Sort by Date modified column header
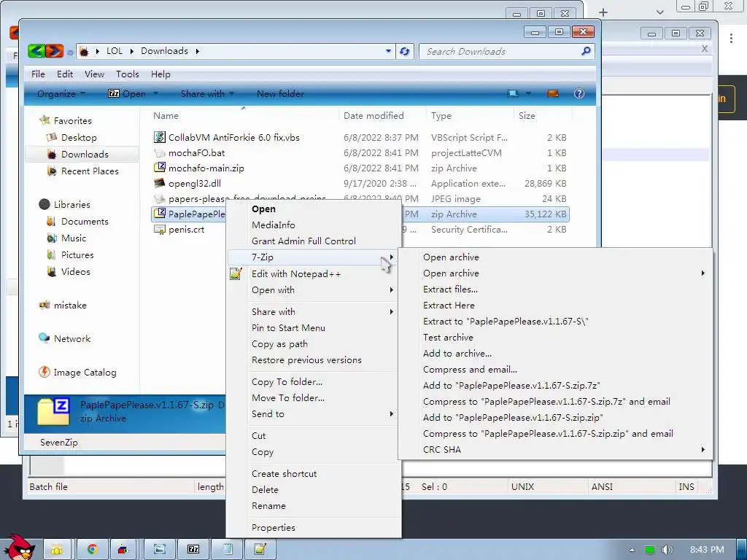The height and width of the screenshot is (560, 747). coord(373,116)
